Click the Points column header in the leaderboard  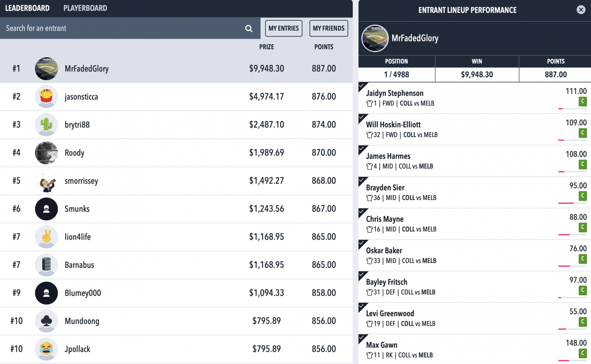point(324,47)
